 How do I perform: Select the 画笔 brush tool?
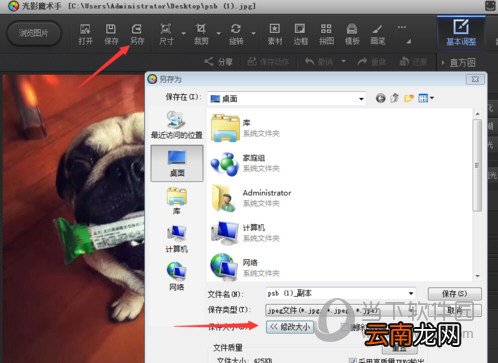pyautogui.click(x=378, y=34)
